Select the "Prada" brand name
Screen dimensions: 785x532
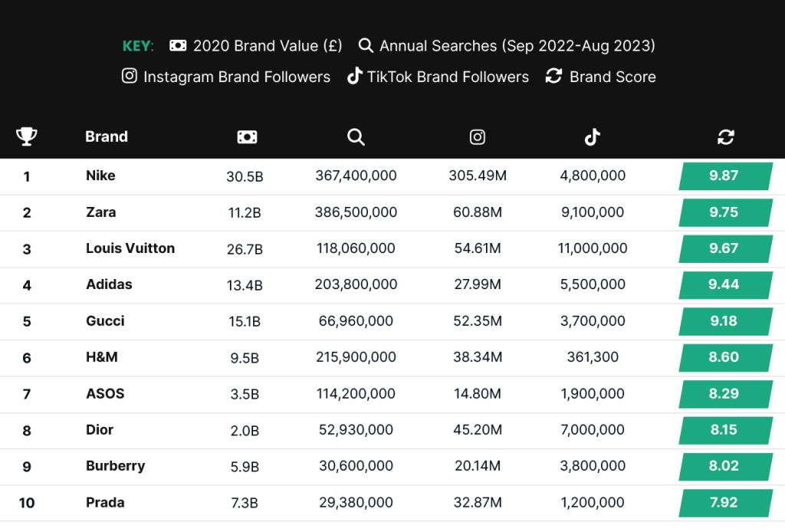105,502
